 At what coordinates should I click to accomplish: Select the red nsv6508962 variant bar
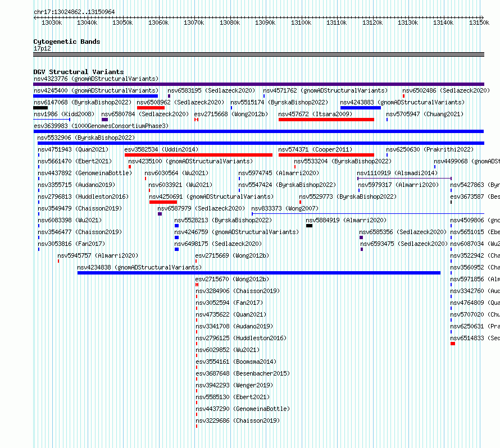(151, 108)
